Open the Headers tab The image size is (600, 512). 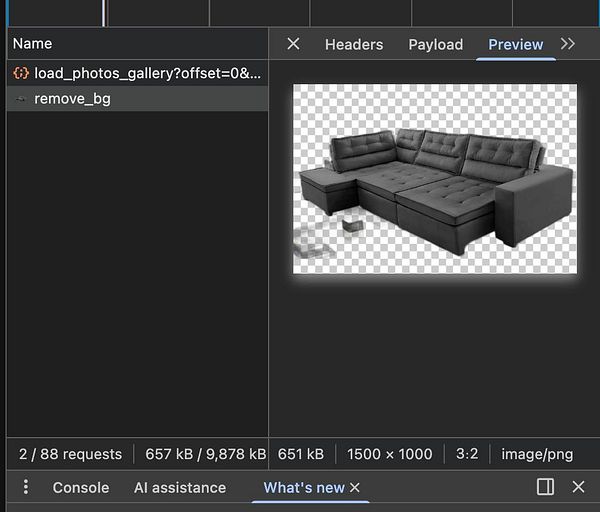click(354, 44)
